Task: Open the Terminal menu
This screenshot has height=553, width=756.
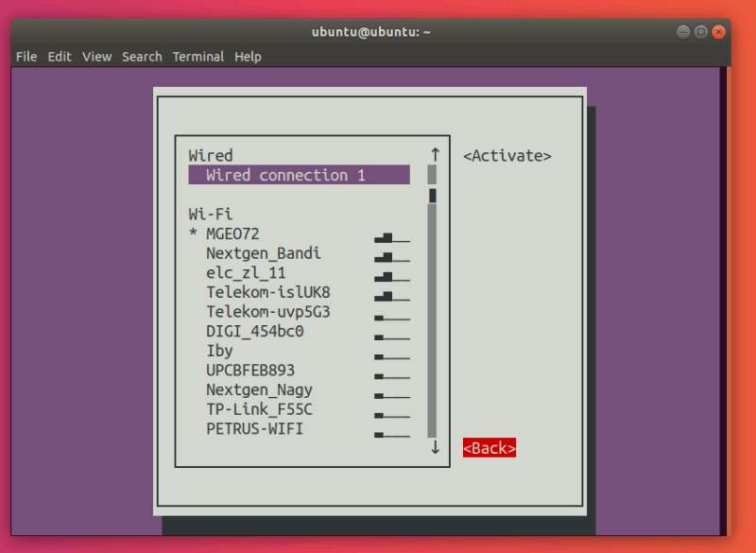Action: coord(198,57)
